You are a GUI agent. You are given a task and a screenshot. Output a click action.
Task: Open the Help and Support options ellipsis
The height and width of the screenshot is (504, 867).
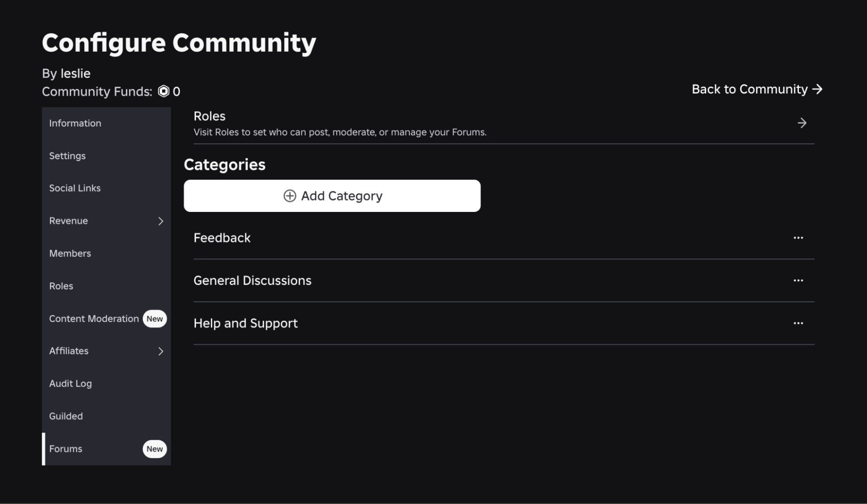(x=798, y=323)
